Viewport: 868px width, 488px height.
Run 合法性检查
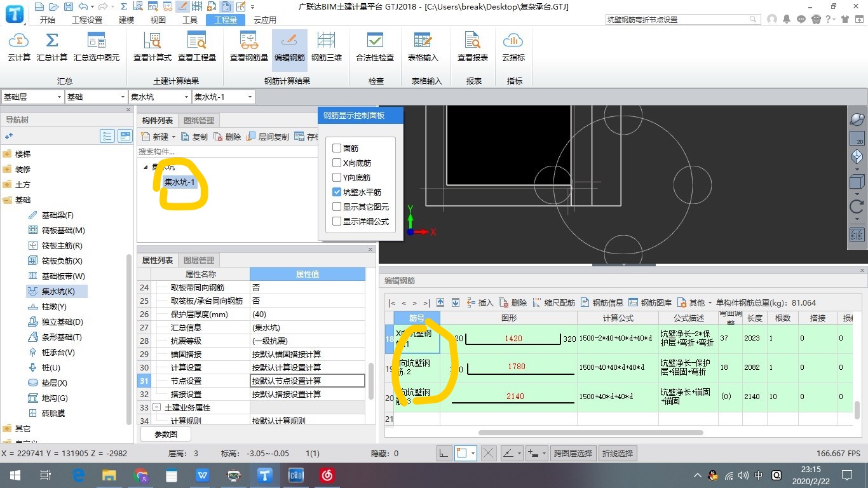coord(375,48)
